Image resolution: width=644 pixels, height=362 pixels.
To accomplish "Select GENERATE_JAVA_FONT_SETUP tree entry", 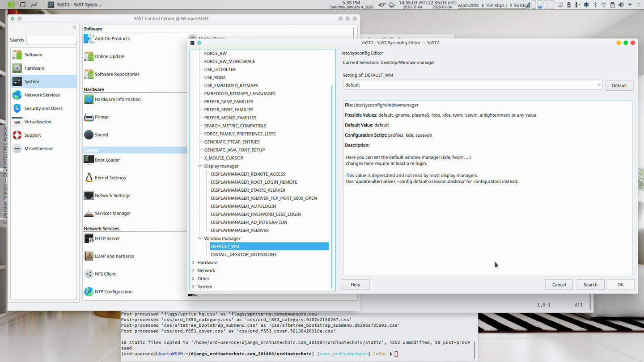I will (x=234, y=150).
